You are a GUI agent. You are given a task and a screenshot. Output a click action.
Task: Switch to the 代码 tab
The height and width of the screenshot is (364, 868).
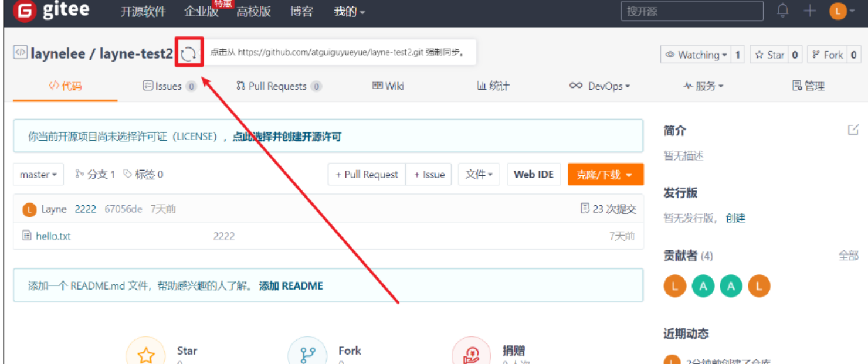pyautogui.click(x=65, y=86)
